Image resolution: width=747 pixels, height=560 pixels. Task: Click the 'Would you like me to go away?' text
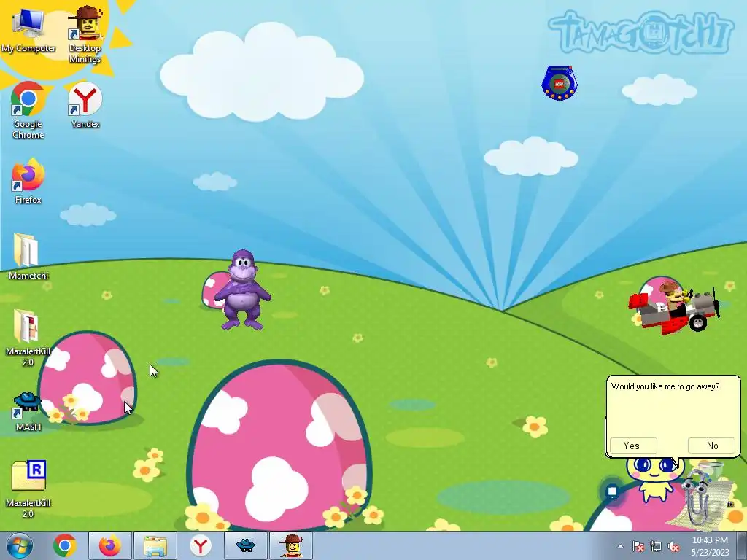click(x=665, y=386)
